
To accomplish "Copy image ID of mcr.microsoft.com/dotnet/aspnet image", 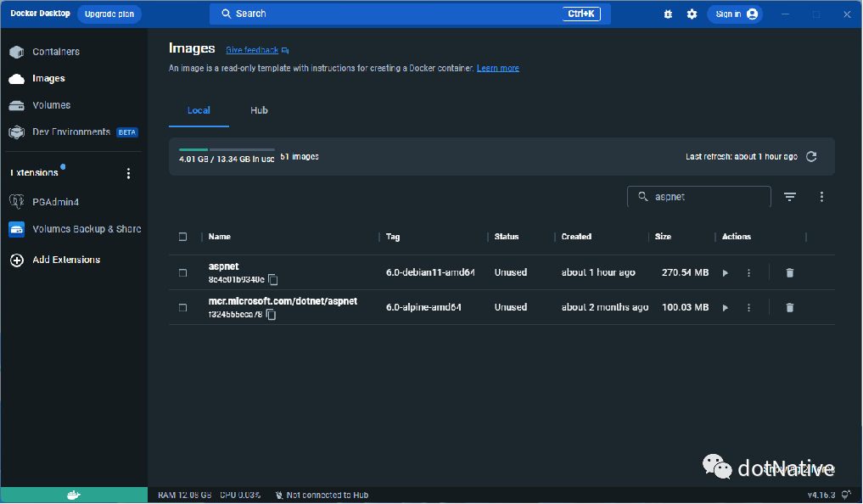I will 271,314.
